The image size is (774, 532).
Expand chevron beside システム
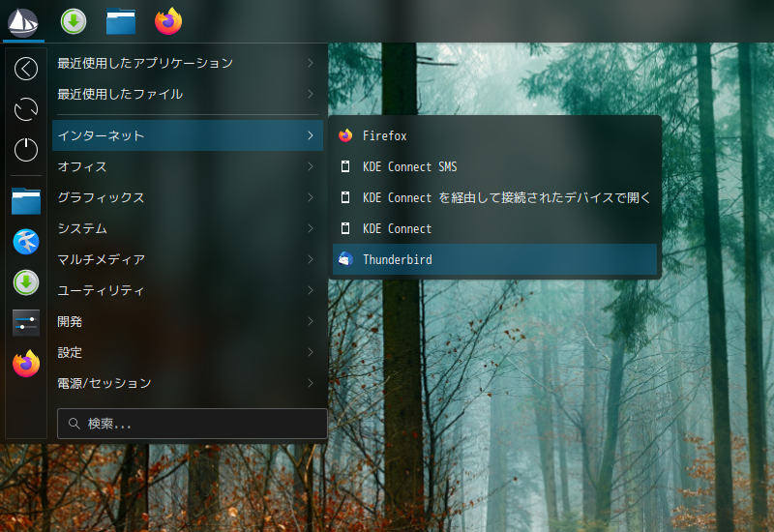click(311, 228)
